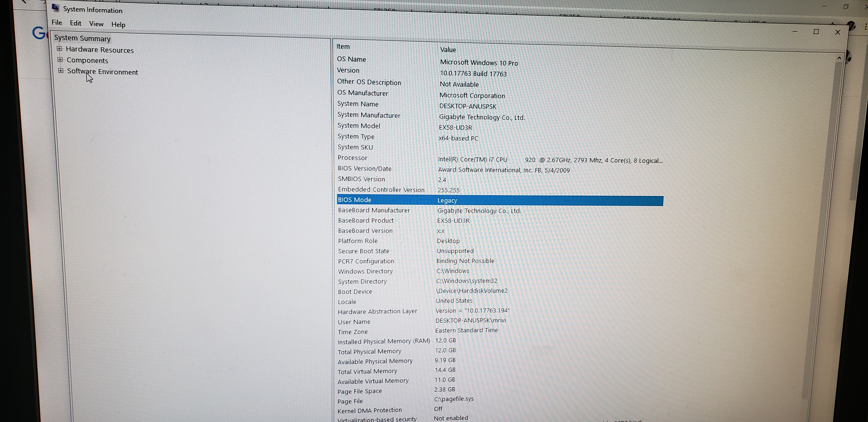Select the System Type row
The image size is (868, 422).
pyautogui.click(x=500, y=137)
